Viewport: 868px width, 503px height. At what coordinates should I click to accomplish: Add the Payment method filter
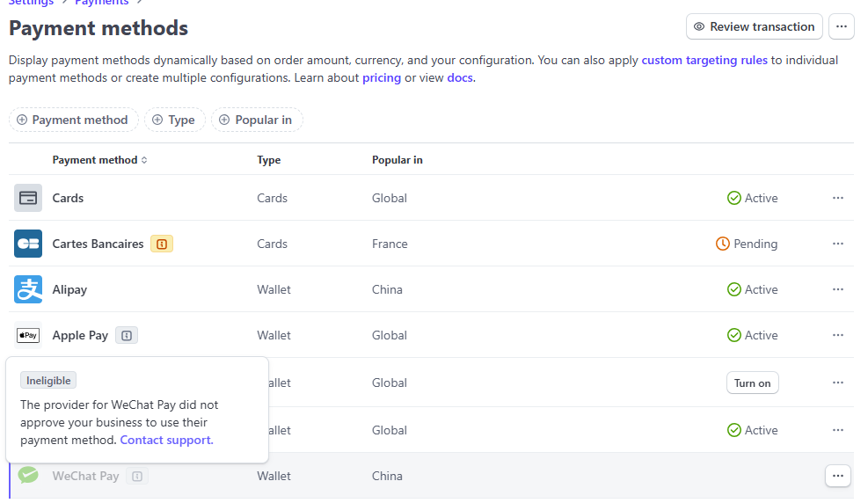[74, 120]
